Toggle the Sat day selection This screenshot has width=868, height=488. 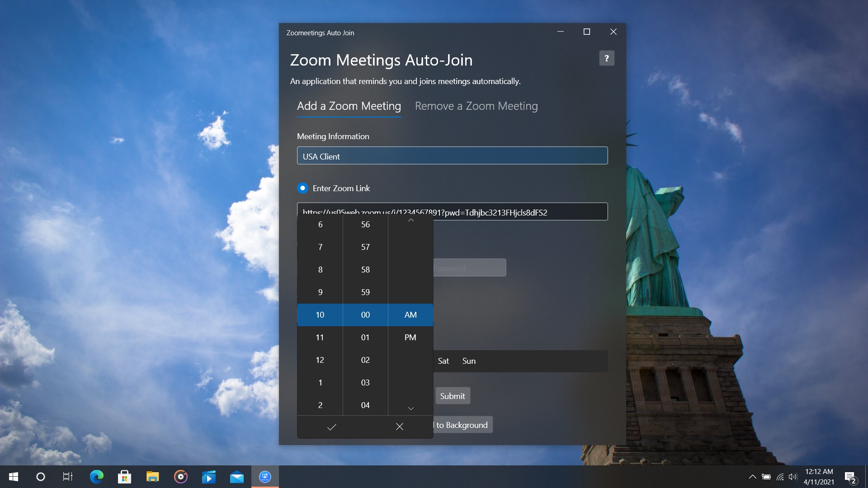443,361
